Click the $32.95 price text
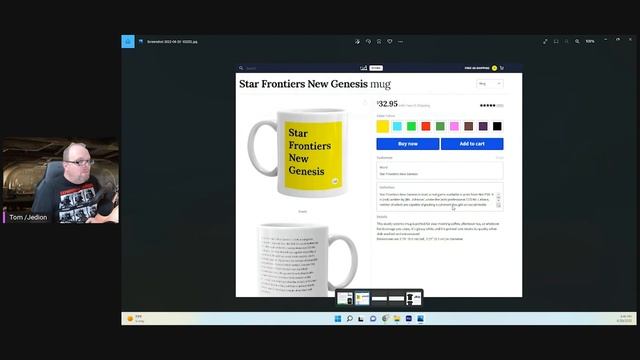This screenshot has width=640, height=360. 387,104
